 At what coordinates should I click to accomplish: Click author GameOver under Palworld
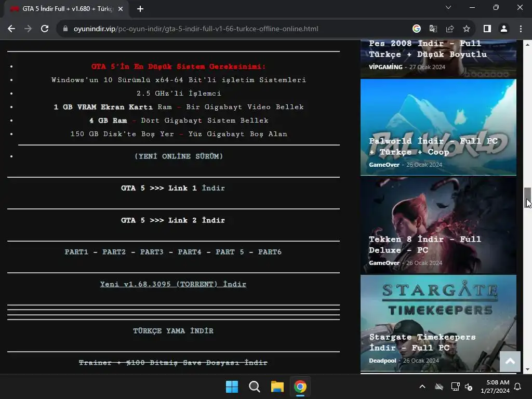tap(384, 165)
